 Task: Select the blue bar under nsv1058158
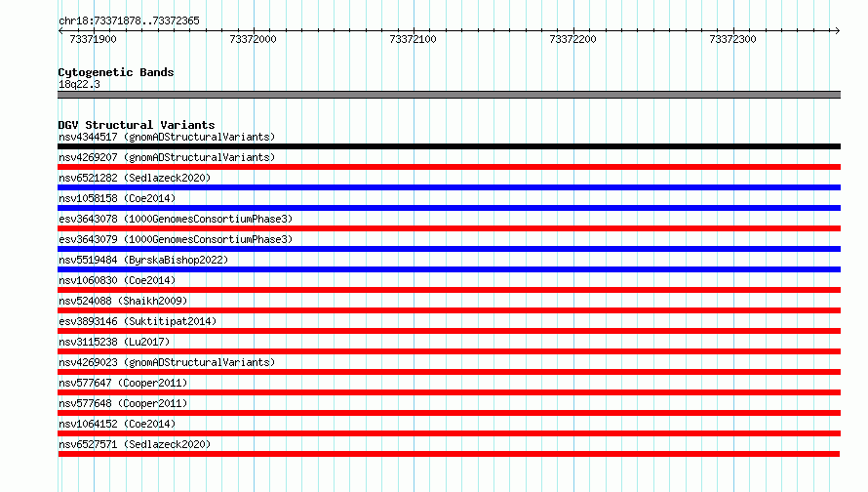pos(449,208)
